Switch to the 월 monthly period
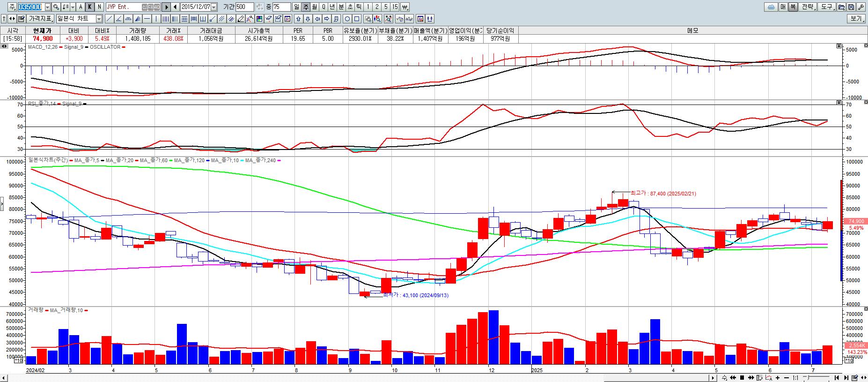The width and height of the screenshot is (868, 382). coord(314,7)
